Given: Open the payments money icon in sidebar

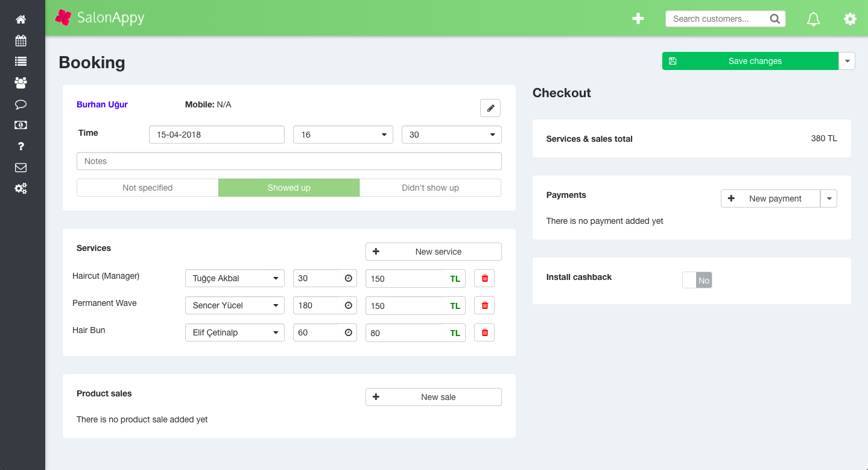Looking at the screenshot, I should (21, 125).
